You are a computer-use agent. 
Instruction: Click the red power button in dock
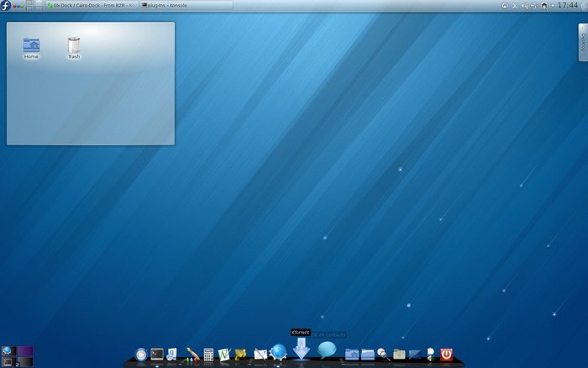446,355
